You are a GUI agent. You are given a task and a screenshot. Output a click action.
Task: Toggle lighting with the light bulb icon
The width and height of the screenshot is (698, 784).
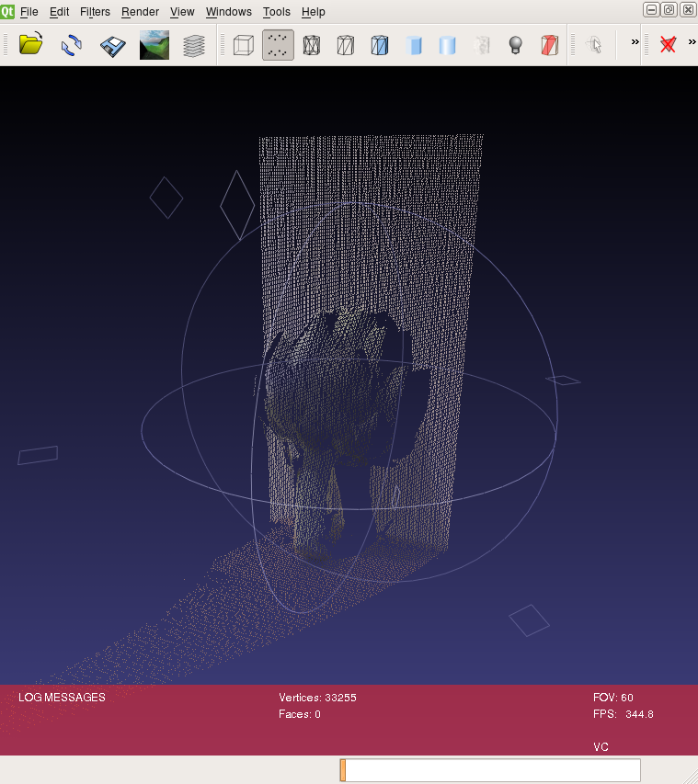coord(516,44)
